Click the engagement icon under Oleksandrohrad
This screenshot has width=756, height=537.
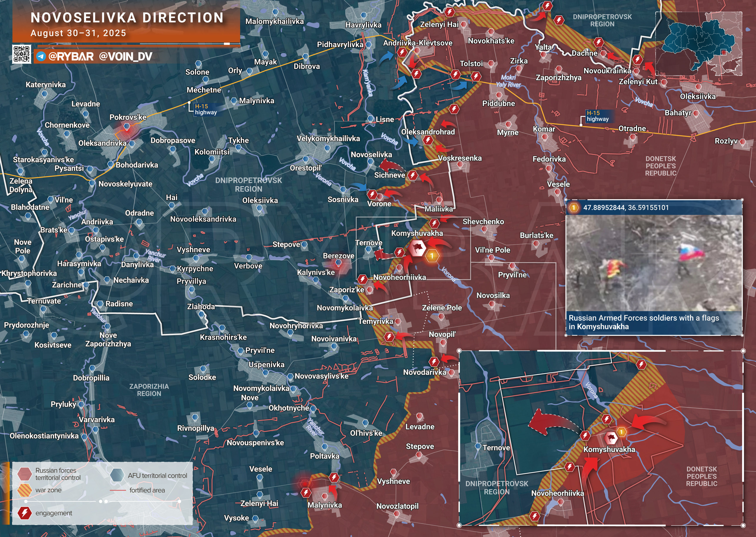pos(428,140)
